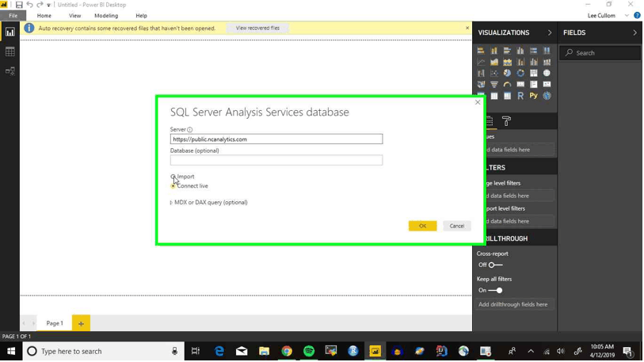Open the Quick Access Toolbar dropdown arrow
Screen dimensions: 644x362
pos(48,5)
